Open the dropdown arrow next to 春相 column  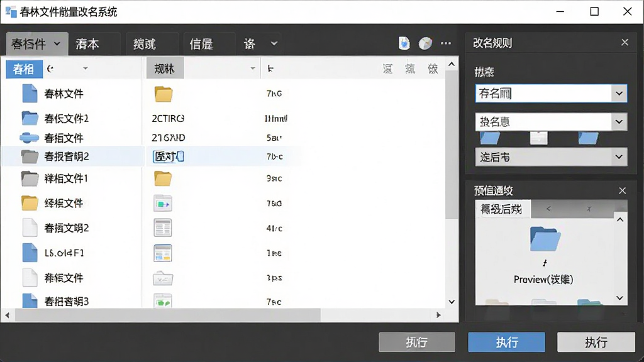(85, 69)
